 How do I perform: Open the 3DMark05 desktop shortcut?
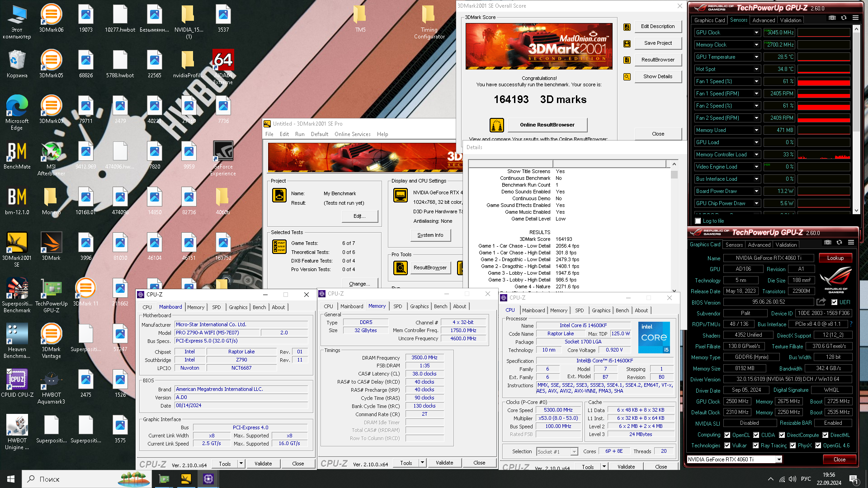pyautogui.click(x=51, y=64)
